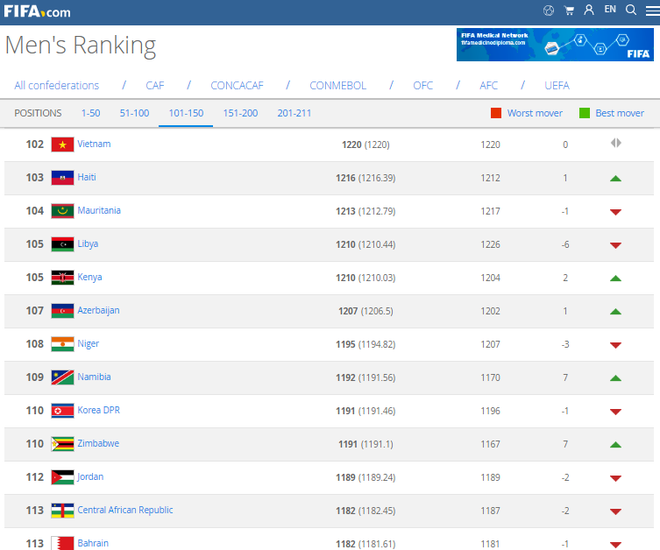This screenshot has width=660, height=550.
Task: Select All confederations filter
Action: pos(57,86)
